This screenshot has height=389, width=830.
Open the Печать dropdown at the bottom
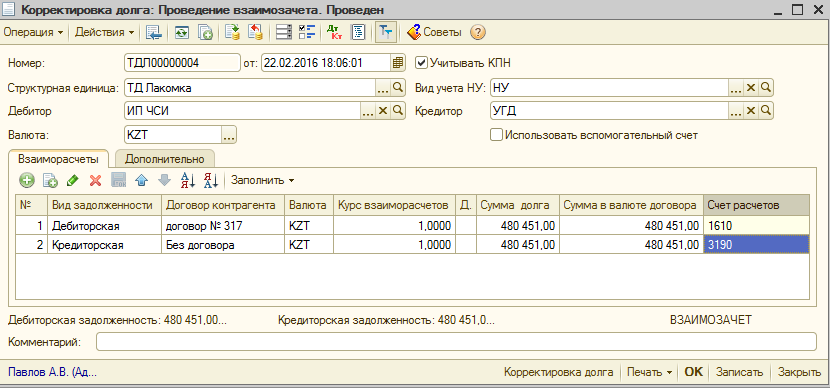649,372
